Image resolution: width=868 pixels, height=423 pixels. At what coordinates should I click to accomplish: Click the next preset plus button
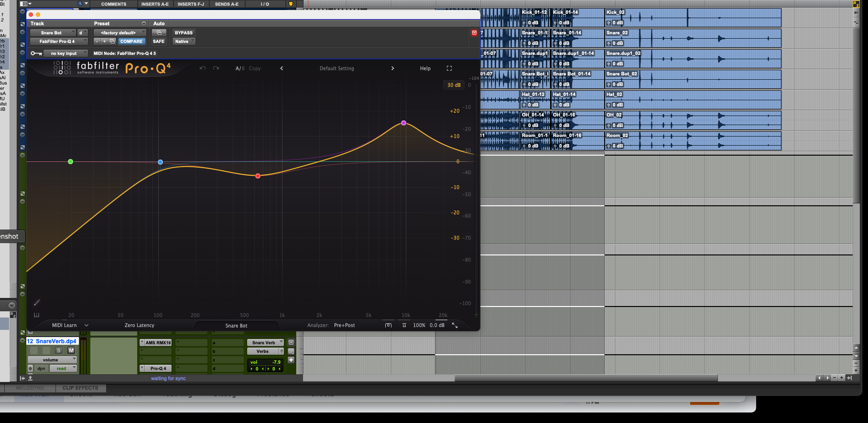(104, 42)
